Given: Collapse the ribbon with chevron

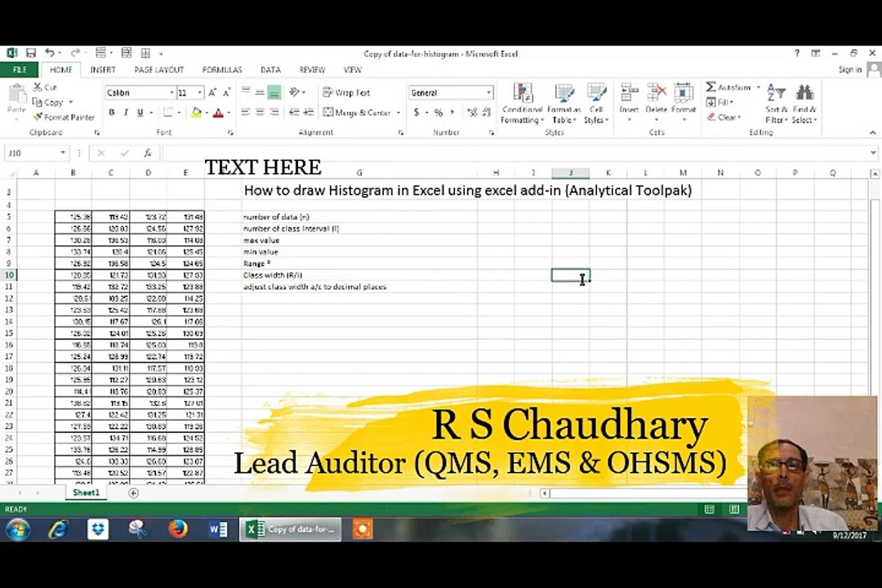Looking at the screenshot, I should [x=872, y=132].
